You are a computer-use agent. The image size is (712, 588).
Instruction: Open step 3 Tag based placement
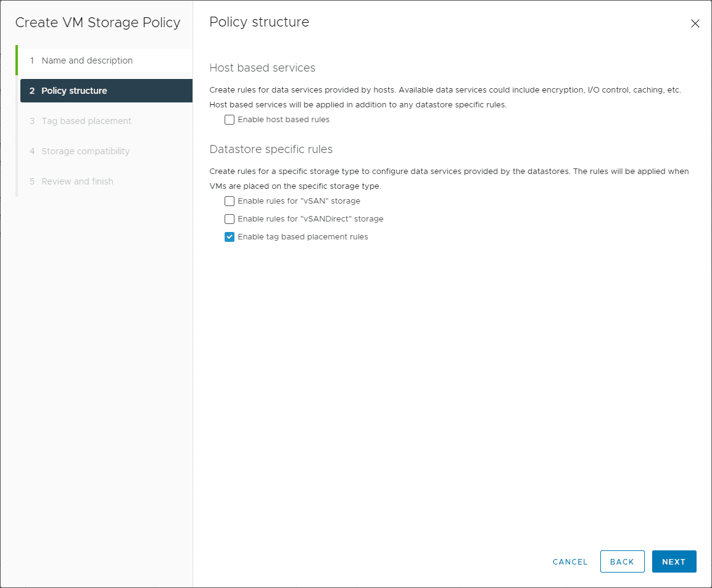(x=86, y=121)
